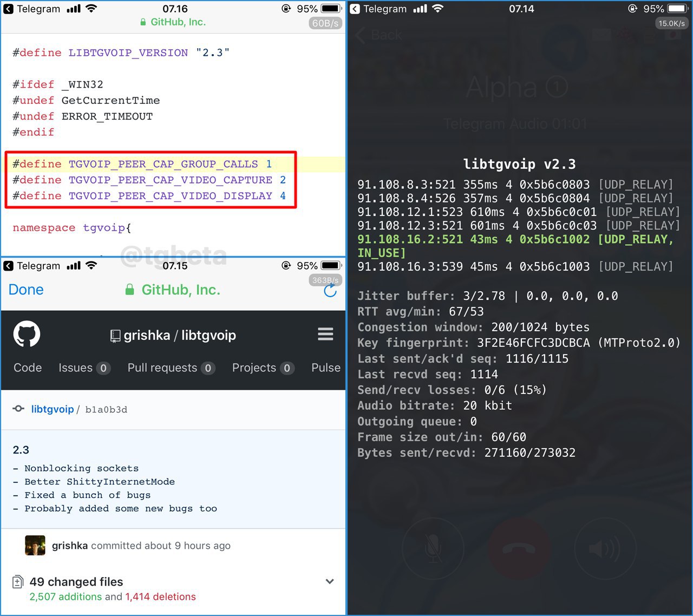Viewport: 693px width, 616px height.
Task: Tap the file diff icon beside changed files
Action: 18,582
